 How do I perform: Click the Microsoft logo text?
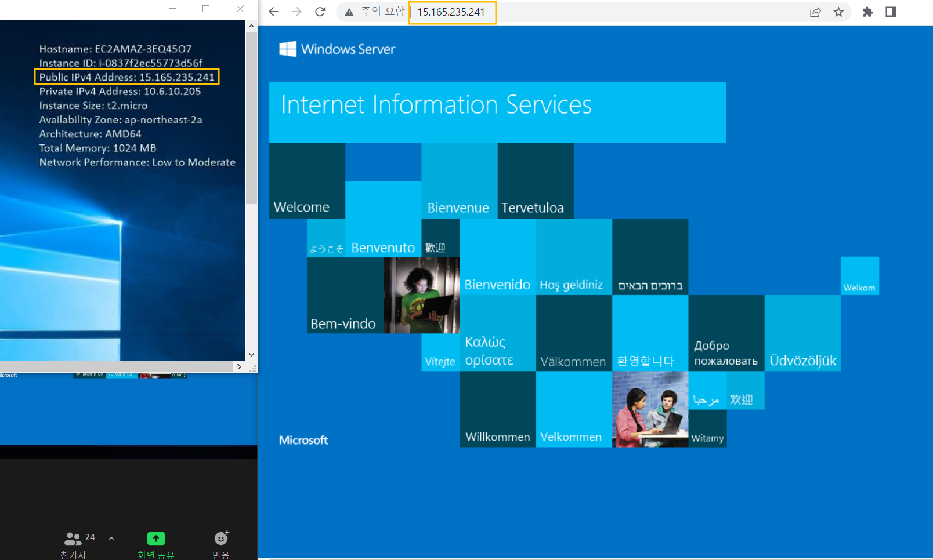pyautogui.click(x=303, y=440)
